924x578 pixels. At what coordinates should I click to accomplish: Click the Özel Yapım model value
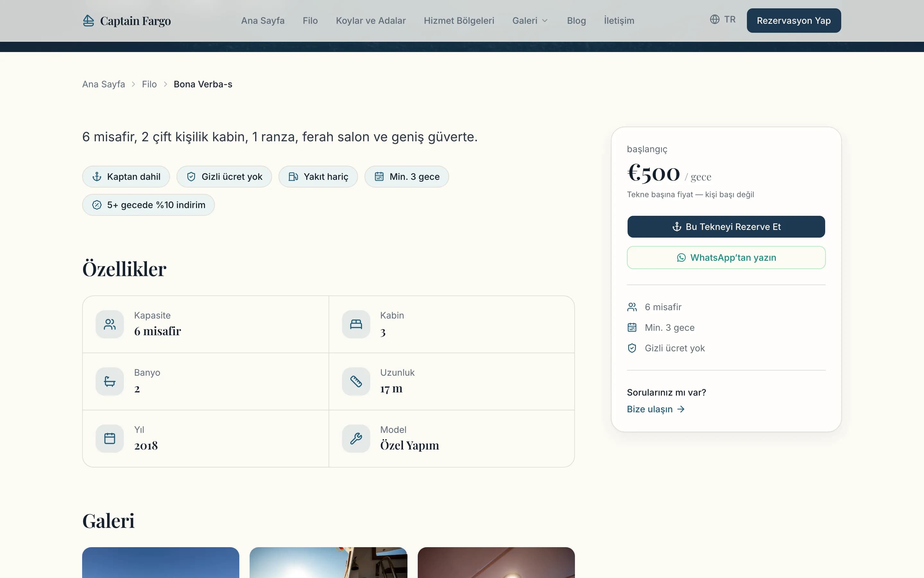pyautogui.click(x=409, y=445)
